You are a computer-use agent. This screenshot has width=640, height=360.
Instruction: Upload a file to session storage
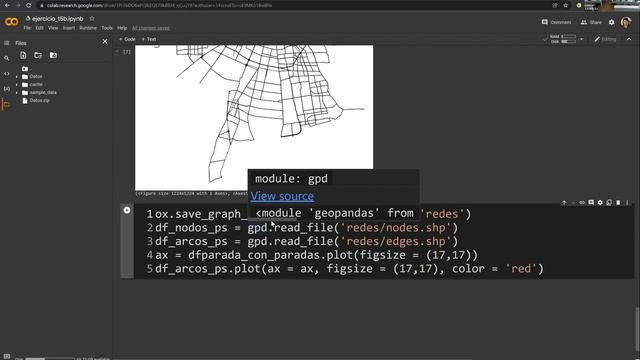tap(23, 55)
